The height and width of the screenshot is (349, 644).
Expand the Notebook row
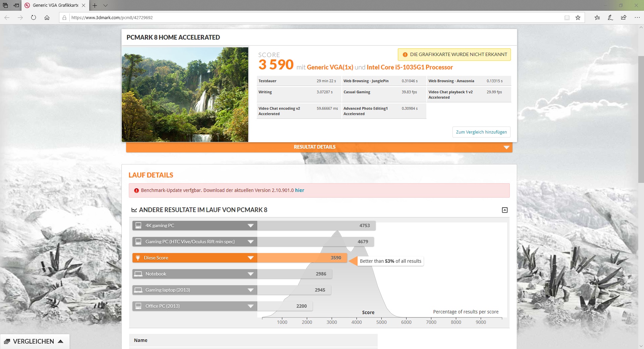250,274
